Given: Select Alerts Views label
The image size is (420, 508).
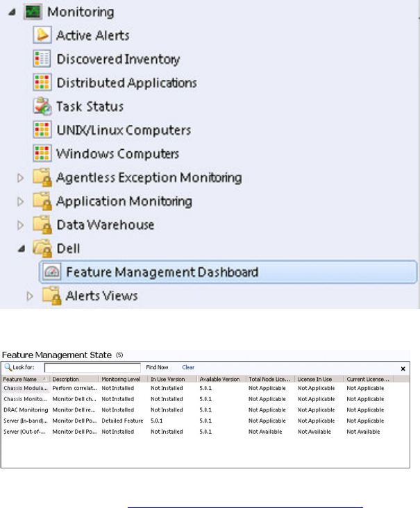Looking at the screenshot, I should click(102, 296).
